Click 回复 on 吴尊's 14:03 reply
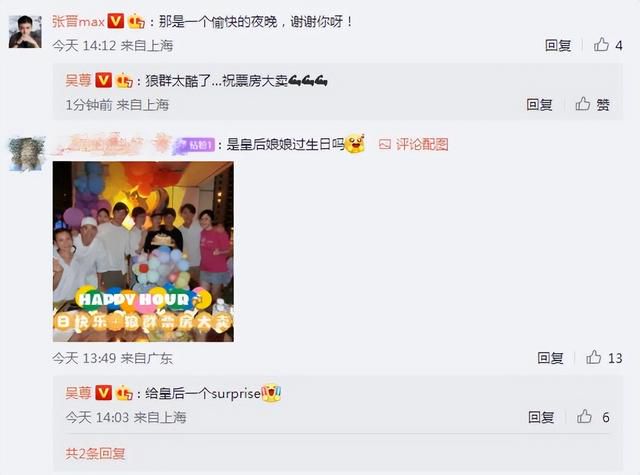The image size is (640, 475). coord(541,417)
